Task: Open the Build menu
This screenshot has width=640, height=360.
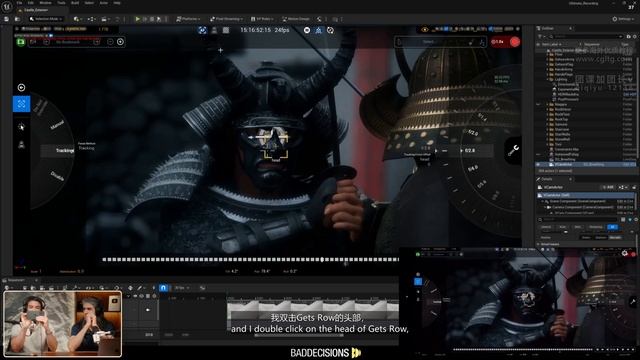Action: tap(75, 3)
